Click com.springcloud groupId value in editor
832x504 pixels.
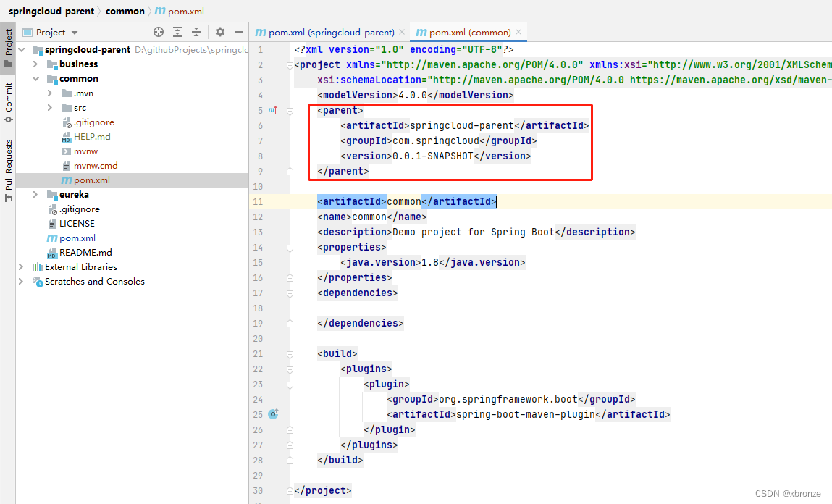[436, 140]
